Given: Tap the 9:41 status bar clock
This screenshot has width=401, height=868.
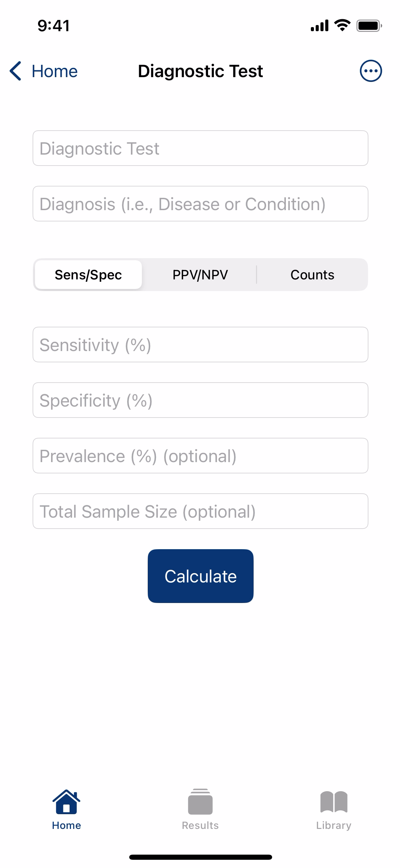Looking at the screenshot, I should click(54, 26).
